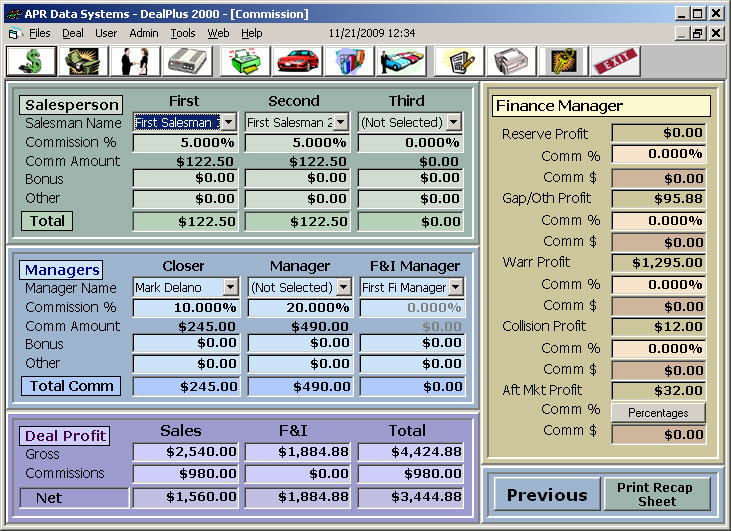Image resolution: width=731 pixels, height=531 pixels.
Task: Click the F&I Manager Other field
Action: [x=413, y=364]
